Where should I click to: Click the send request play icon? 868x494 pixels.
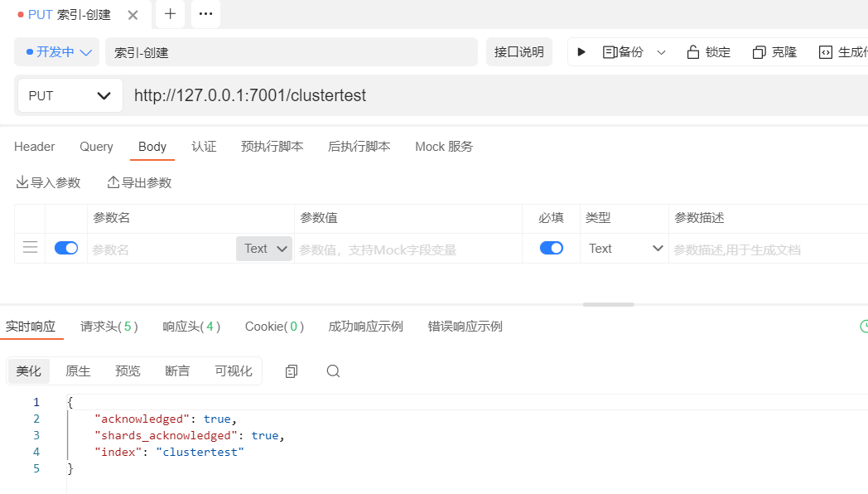click(x=581, y=52)
